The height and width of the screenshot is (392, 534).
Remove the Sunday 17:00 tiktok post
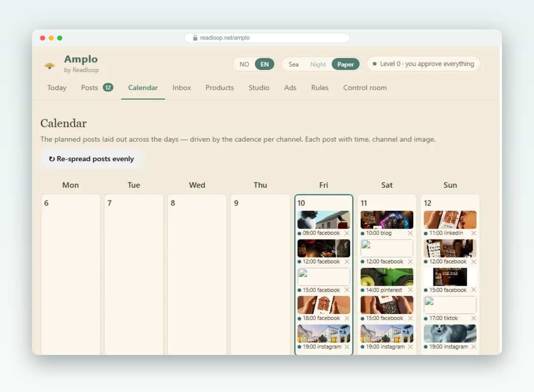click(x=473, y=319)
